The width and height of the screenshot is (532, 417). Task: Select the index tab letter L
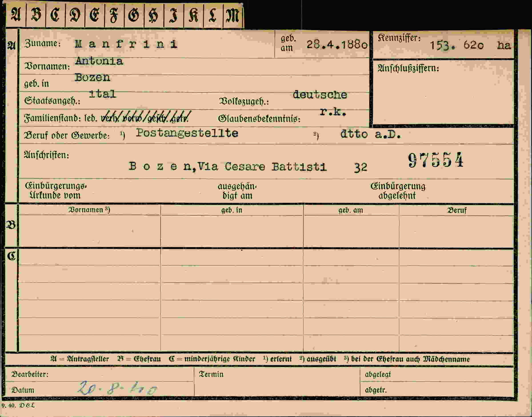coord(213,15)
